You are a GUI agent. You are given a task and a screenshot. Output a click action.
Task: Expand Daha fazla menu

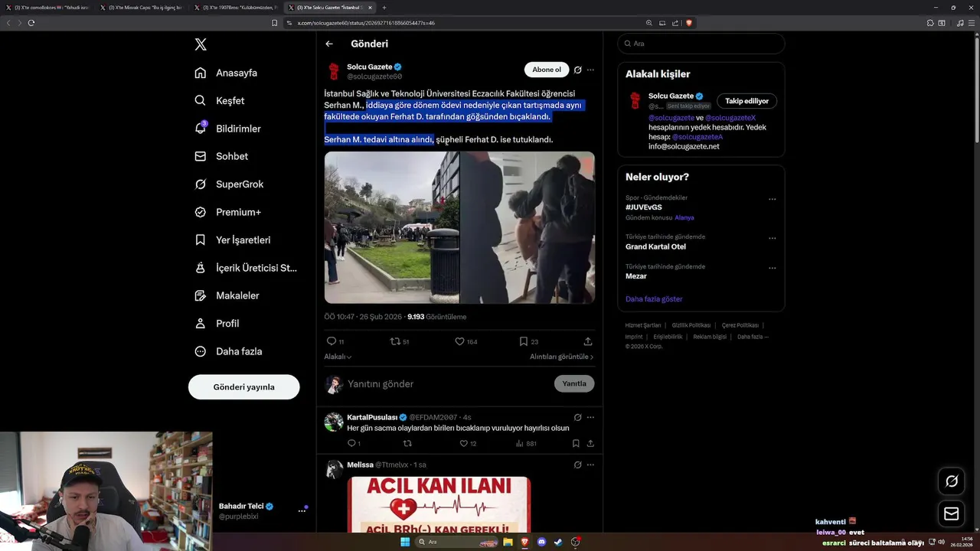[x=228, y=351]
